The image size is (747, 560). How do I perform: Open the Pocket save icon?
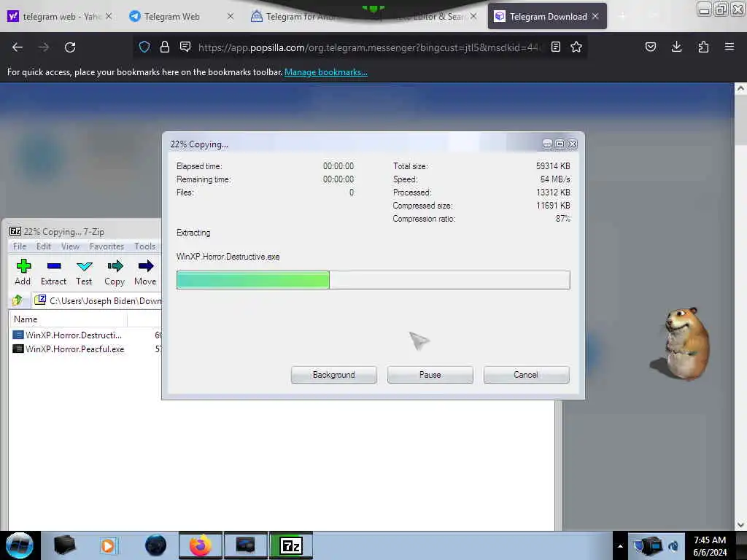click(651, 47)
